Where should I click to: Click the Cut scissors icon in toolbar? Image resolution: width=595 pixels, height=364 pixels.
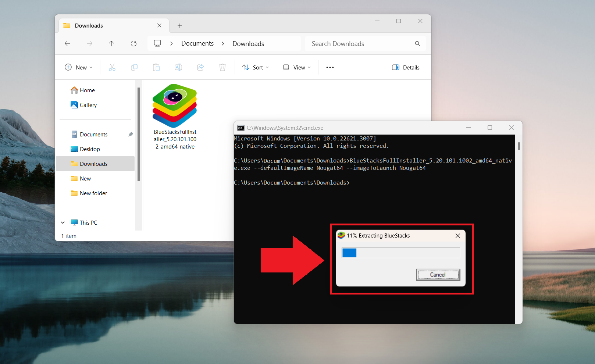pyautogui.click(x=112, y=67)
